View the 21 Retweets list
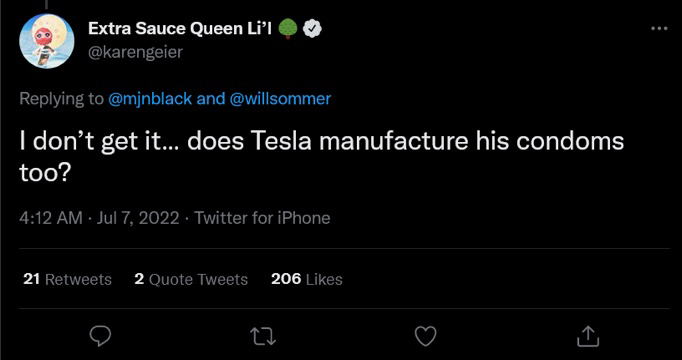 pyautogui.click(x=67, y=279)
